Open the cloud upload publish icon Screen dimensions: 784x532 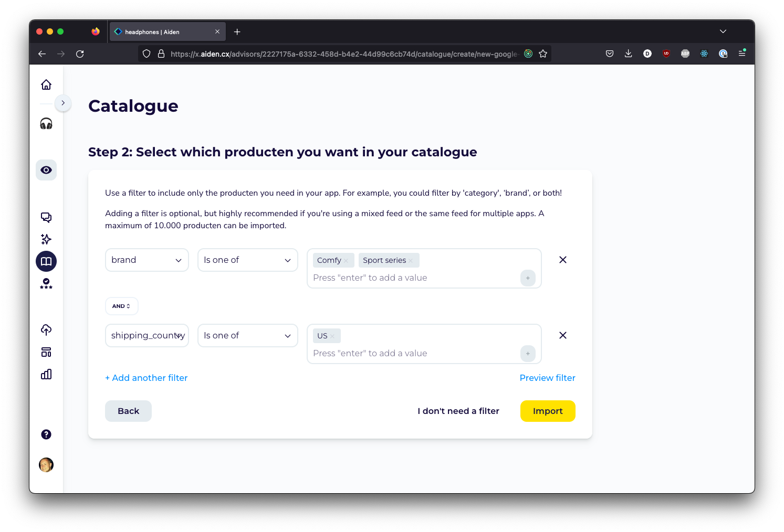point(46,329)
